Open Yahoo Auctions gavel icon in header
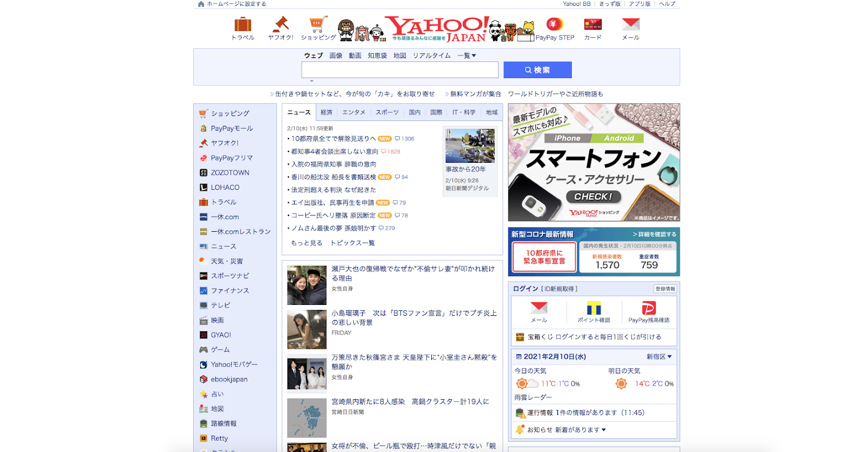The width and height of the screenshot is (868, 452). point(280,24)
